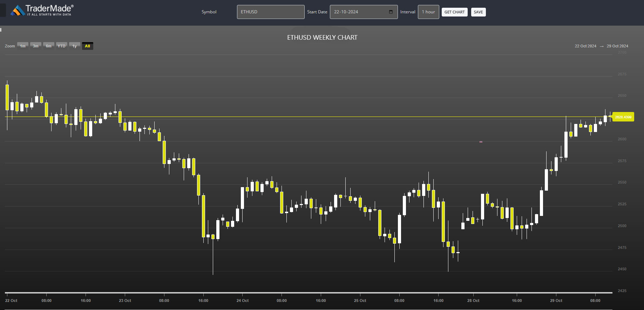Click the ETHUSD WEEKLY CHART title
Viewport: 644px width, 310px height.
(x=322, y=38)
